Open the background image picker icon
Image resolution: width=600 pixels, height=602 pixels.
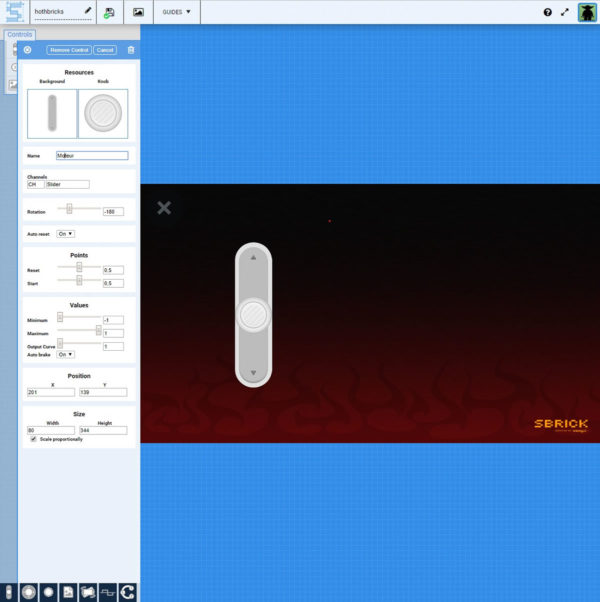(x=138, y=12)
